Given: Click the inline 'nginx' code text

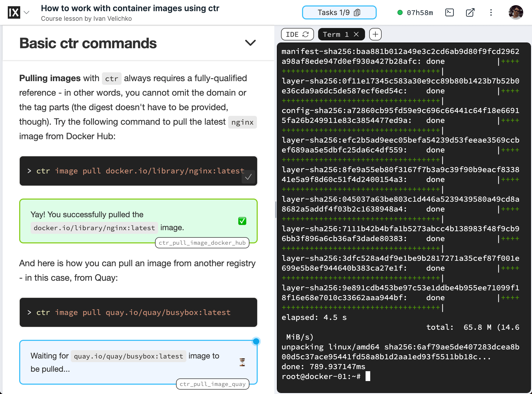Looking at the screenshot, I should tap(242, 122).
